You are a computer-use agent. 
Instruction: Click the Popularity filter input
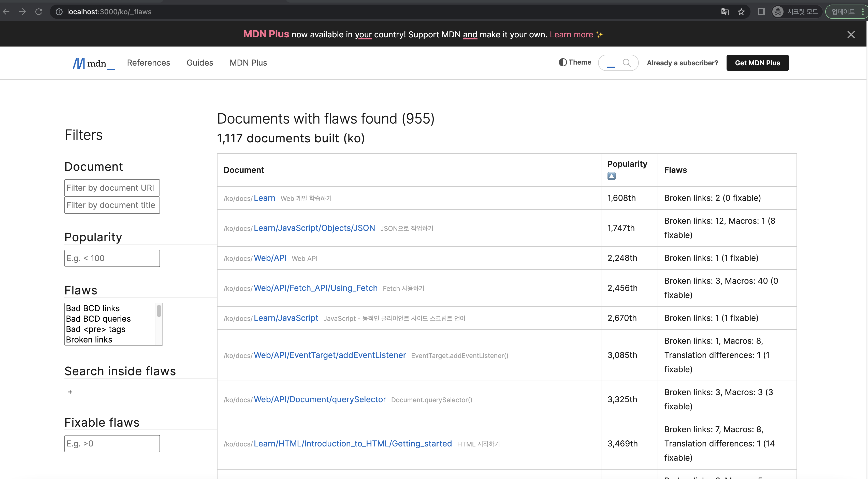pos(112,258)
